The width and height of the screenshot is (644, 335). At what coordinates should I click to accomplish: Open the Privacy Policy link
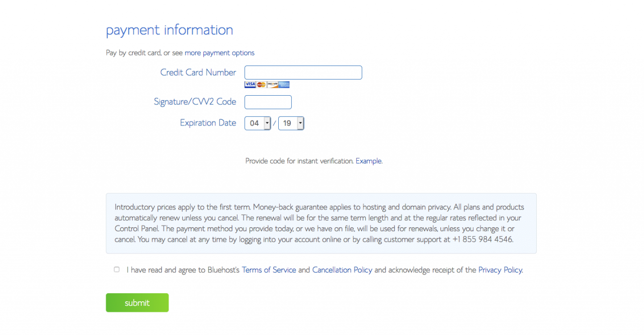tap(500, 270)
